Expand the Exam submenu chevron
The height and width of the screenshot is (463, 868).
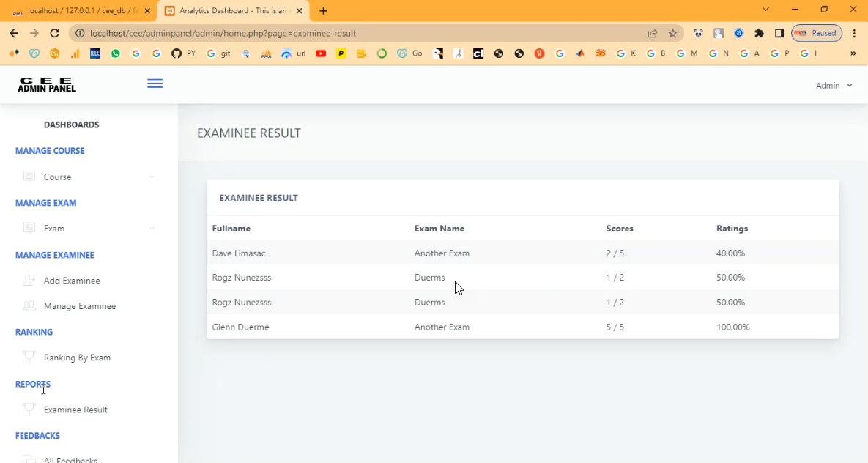coord(152,229)
